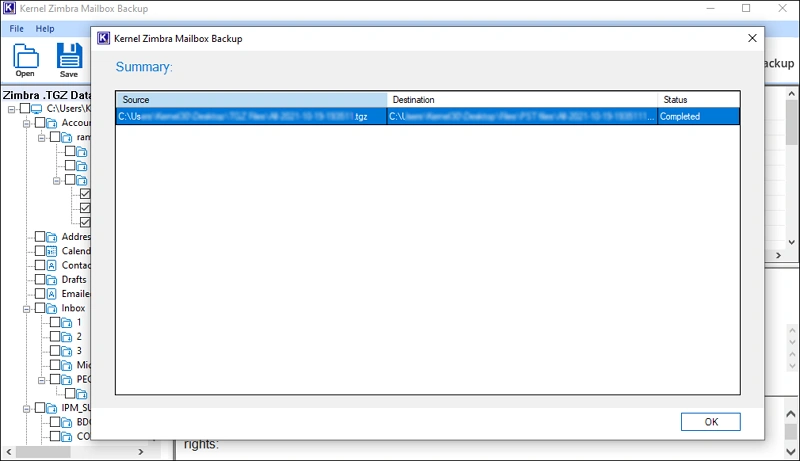
Task: Tick the Emaile folder checkbox
Action: [x=40, y=293]
